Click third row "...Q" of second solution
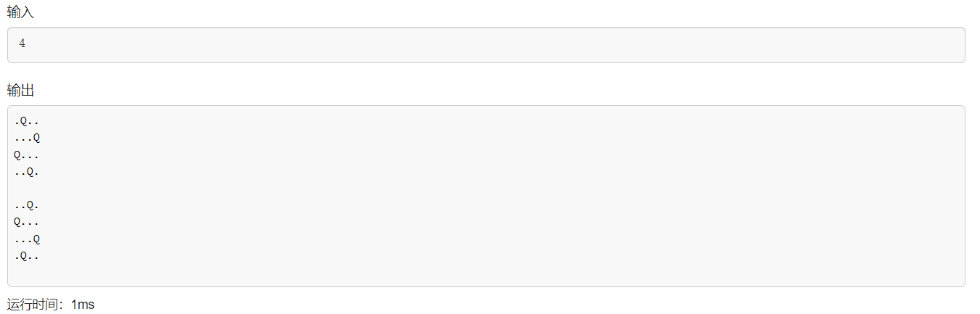980x314 pixels. pyautogui.click(x=26, y=239)
